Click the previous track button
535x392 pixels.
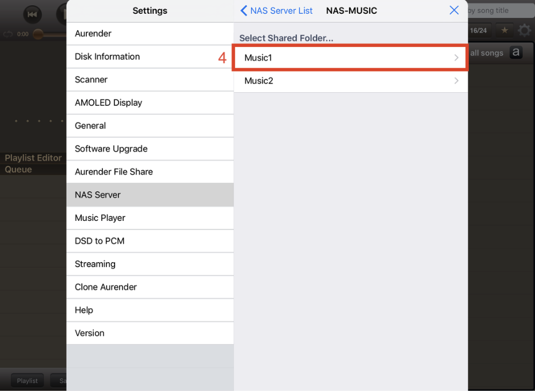pyautogui.click(x=33, y=14)
